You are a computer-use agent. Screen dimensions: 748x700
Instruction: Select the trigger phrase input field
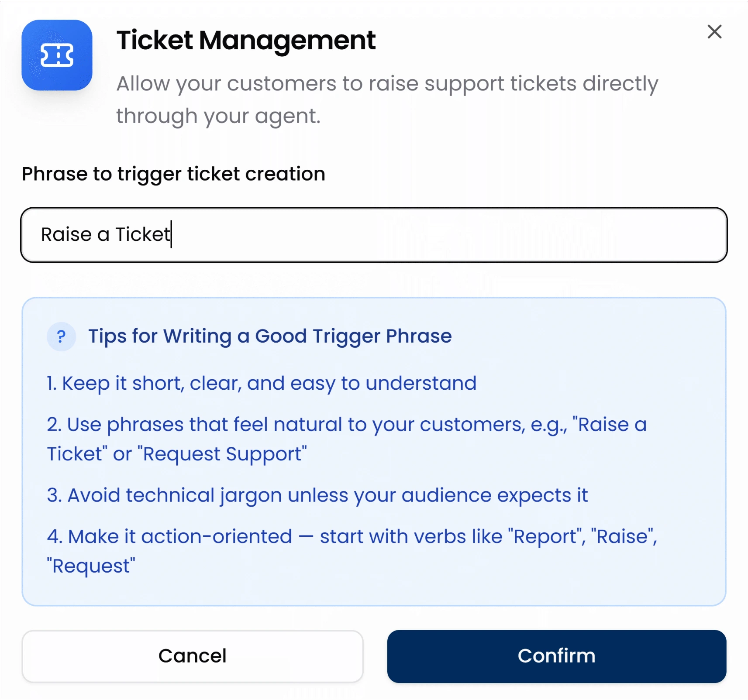[x=373, y=235]
